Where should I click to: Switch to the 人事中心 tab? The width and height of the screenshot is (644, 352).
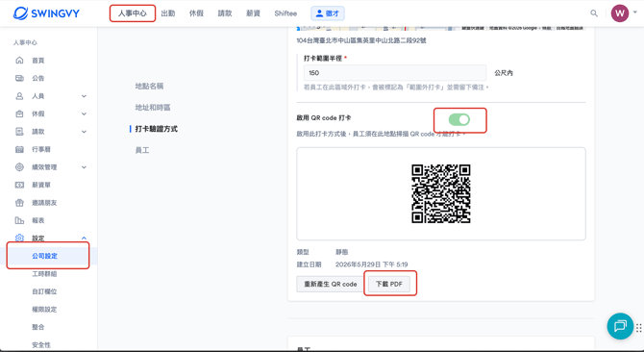[x=133, y=13]
